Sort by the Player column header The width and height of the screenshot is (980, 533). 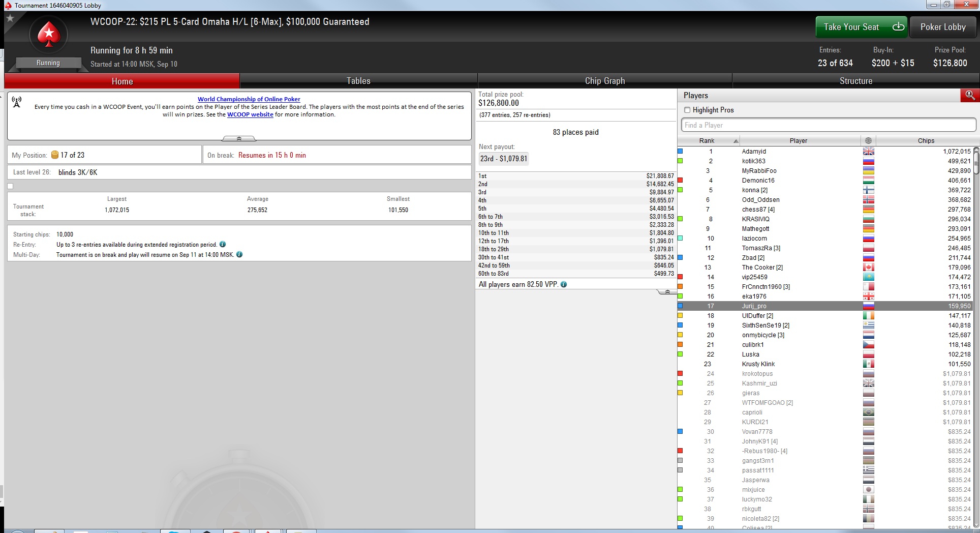tap(799, 141)
